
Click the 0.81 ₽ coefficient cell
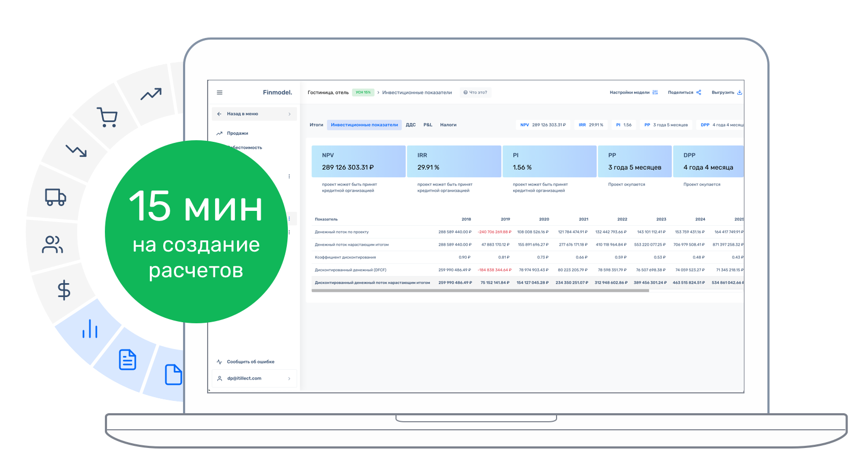pos(504,257)
